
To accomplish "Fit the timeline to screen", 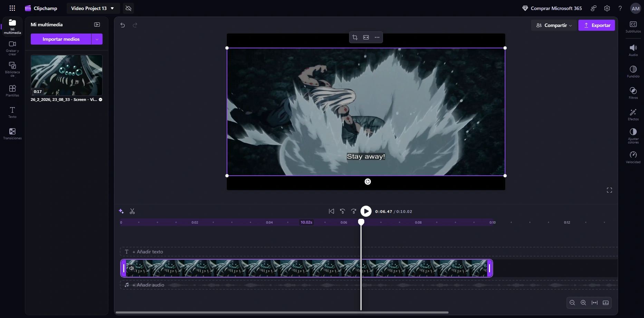I will [x=595, y=303].
